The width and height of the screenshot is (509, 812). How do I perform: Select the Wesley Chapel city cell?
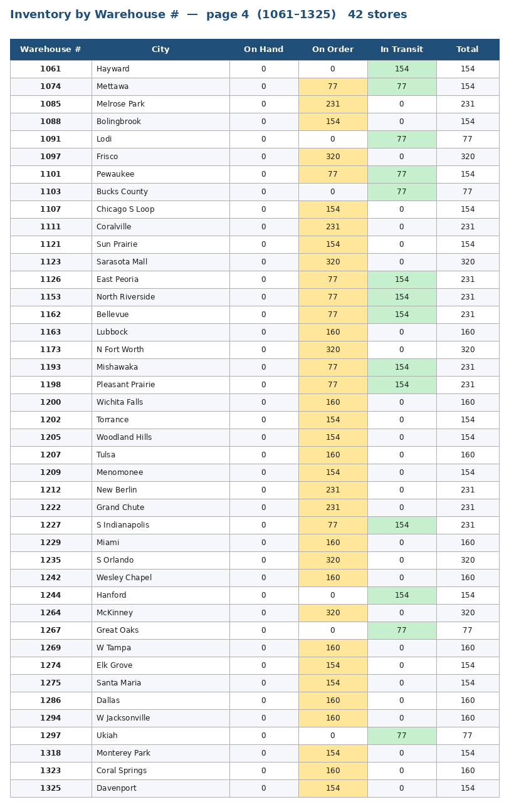(160, 578)
